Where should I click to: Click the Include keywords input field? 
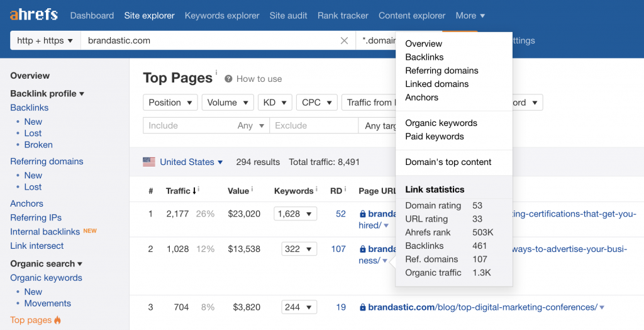tap(189, 125)
